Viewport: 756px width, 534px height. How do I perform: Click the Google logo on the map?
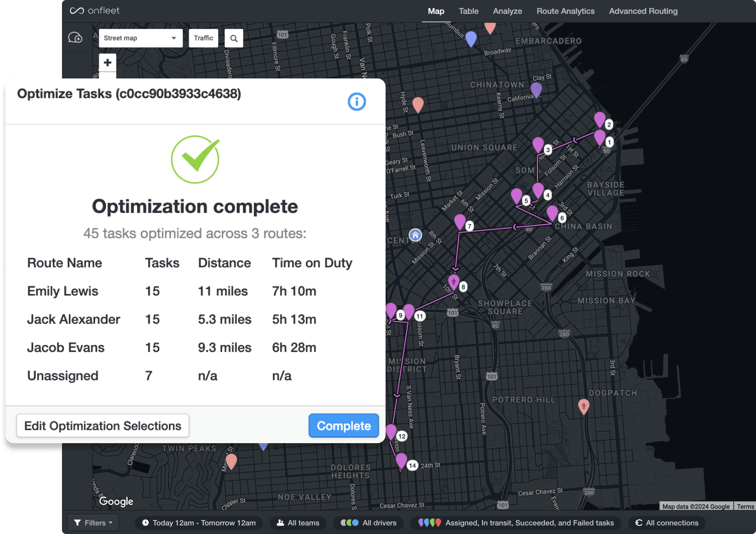[x=116, y=501]
